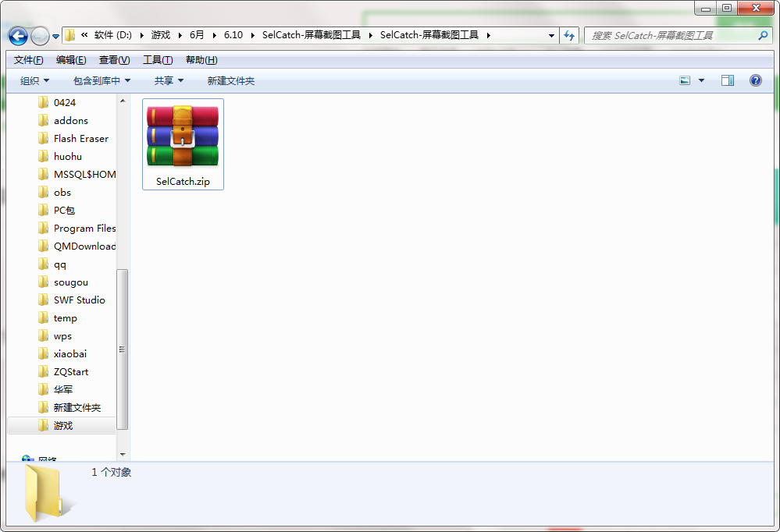This screenshot has width=780, height=532.
Task: Open the view options dropdown arrow
Action: coord(701,80)
